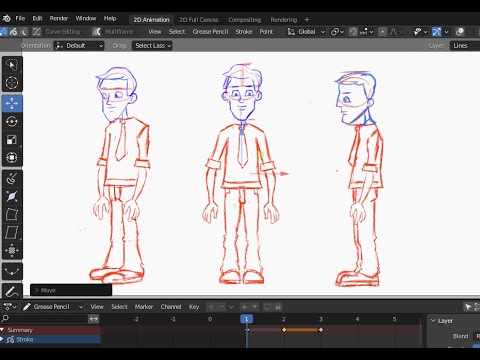The height and width of the screenshot is (360, 480).
Task: Select the Transform tool
Action: 12,157
